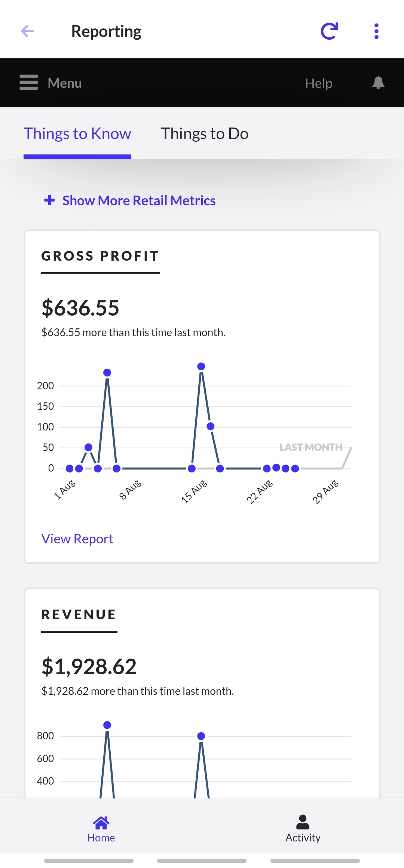
Task: Tap the back arrow icon
Action: [x=27, y=31]
